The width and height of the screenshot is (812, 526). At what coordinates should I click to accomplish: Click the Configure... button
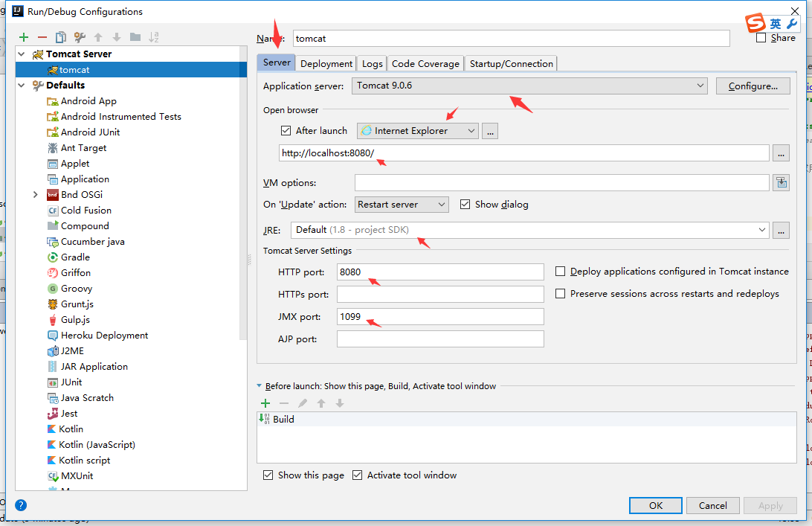pos(753,86)
